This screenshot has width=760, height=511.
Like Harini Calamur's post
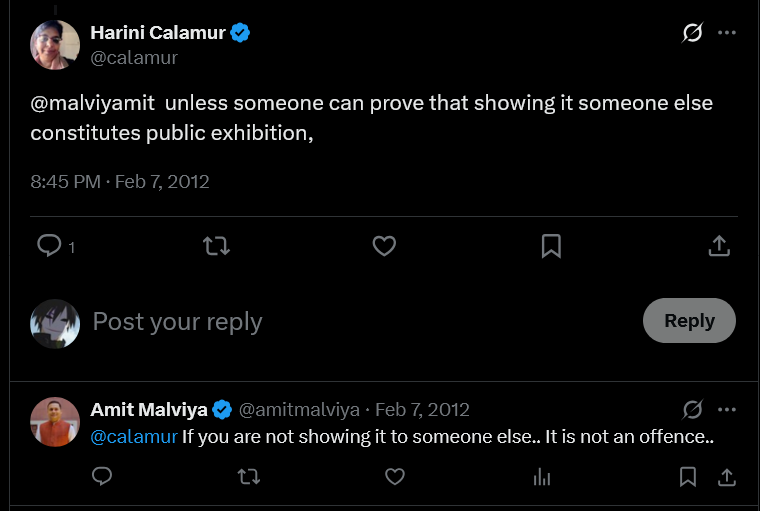coord(384,246)
